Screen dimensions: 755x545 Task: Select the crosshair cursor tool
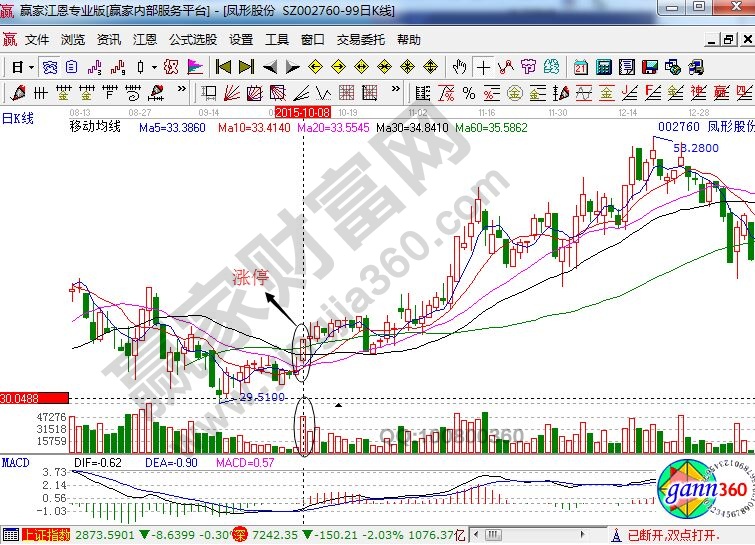click(484, 67)
